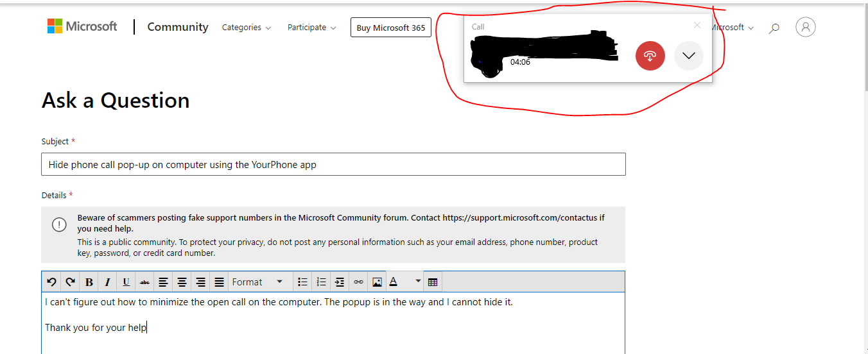
Task: Justify the text alignment
Action: (220, 282)
